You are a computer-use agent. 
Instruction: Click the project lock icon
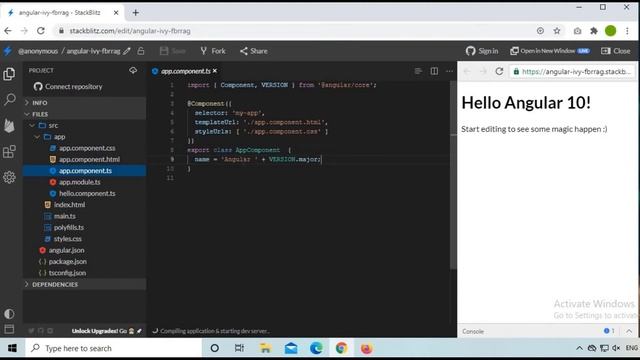coord(141,51)
